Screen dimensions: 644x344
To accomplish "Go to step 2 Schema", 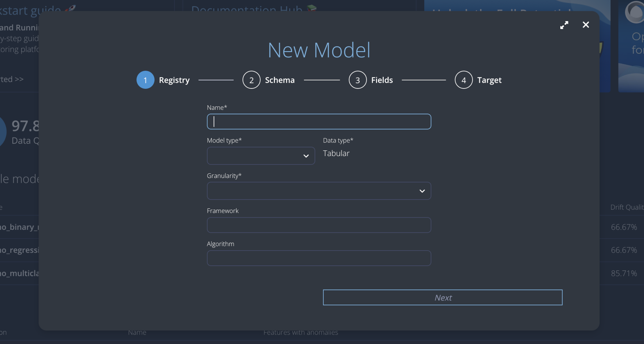I will click(x=269, y=80).
